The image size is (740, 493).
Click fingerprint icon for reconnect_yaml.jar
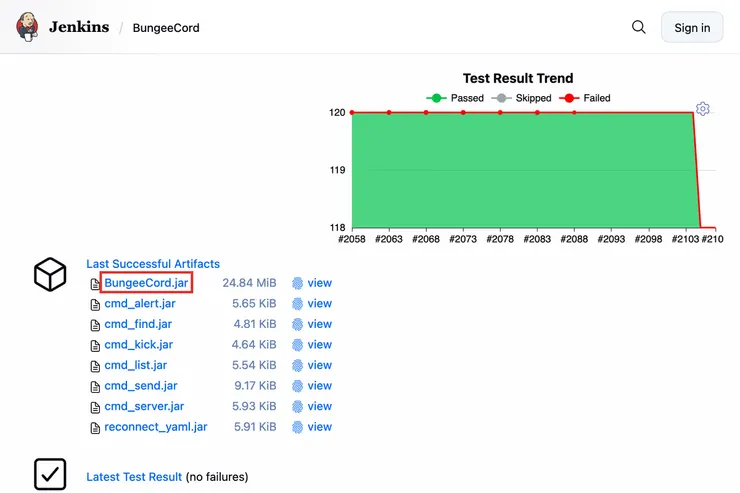(x=297, y=427)
